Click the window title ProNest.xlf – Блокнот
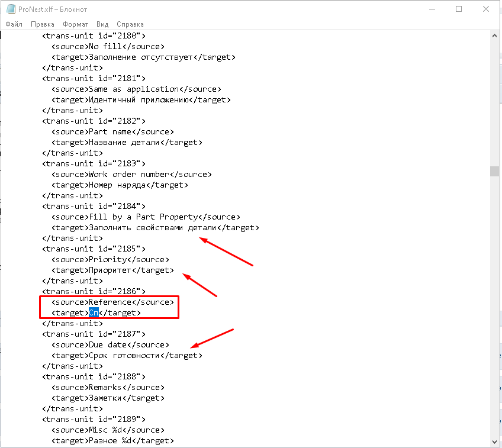This screenshot has height=448, width=502. pos(53,9)
